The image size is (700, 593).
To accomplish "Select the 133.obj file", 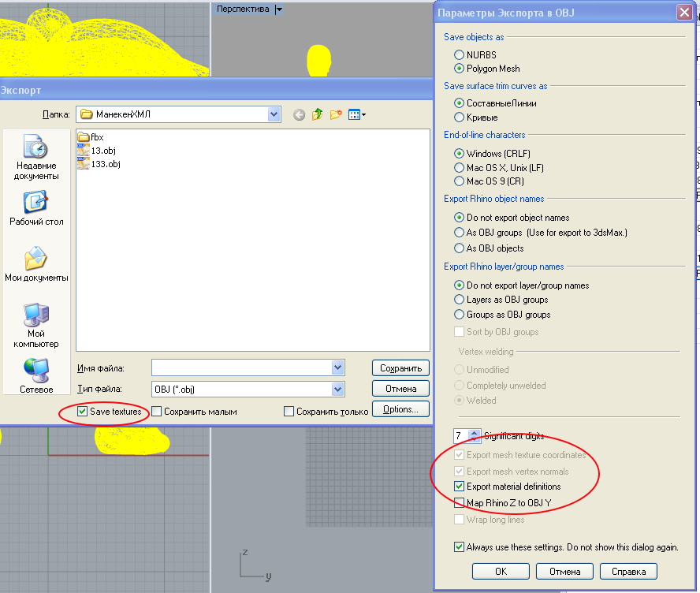I will click(99, 164).
